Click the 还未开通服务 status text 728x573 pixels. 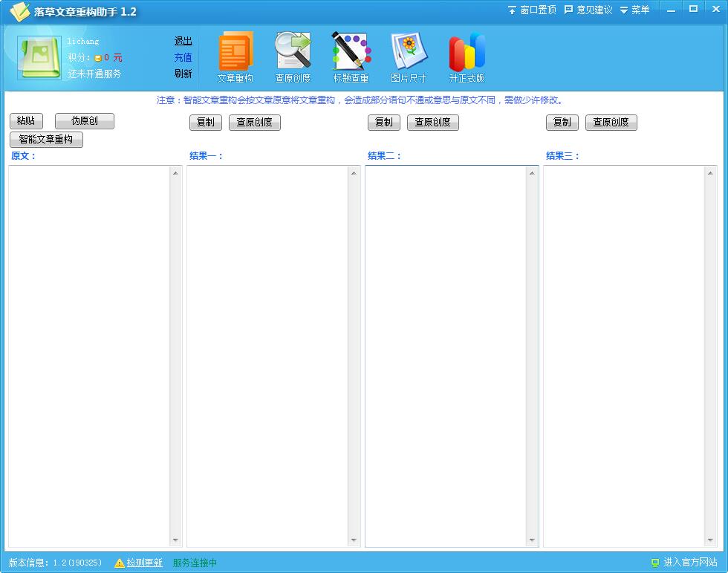pyautogui.click(x=94, y=74)
